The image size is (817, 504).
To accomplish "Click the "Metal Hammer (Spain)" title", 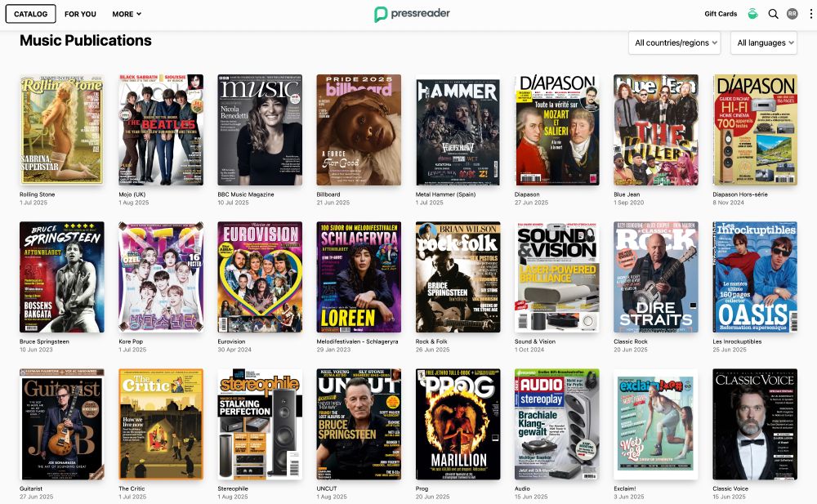I will click(445, 194).
